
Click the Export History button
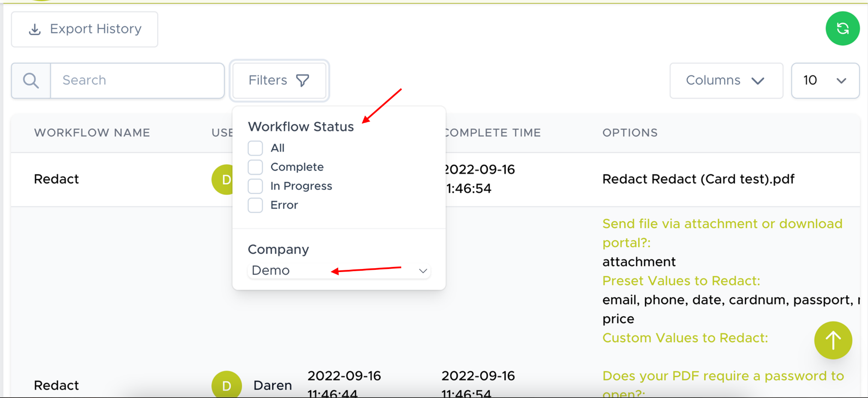pos(84,29)
